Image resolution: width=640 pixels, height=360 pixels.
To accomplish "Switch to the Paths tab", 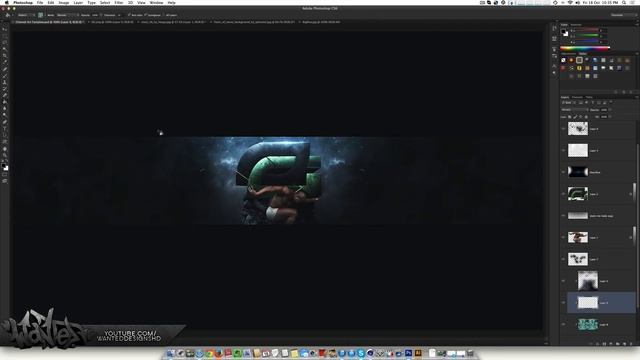I will click(x=589, y=97).
